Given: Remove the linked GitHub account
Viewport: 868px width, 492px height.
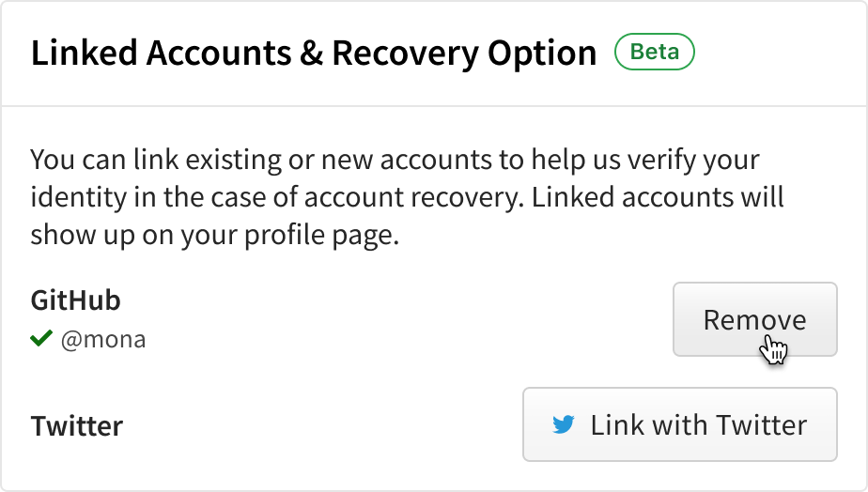Looking at the screenshot, I should point(754,319).
